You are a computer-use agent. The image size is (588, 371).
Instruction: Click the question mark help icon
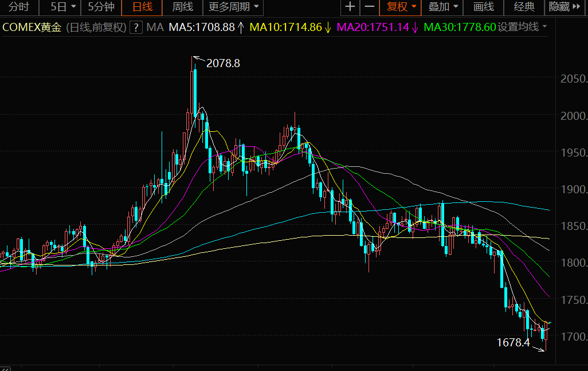tap(136, 27)
